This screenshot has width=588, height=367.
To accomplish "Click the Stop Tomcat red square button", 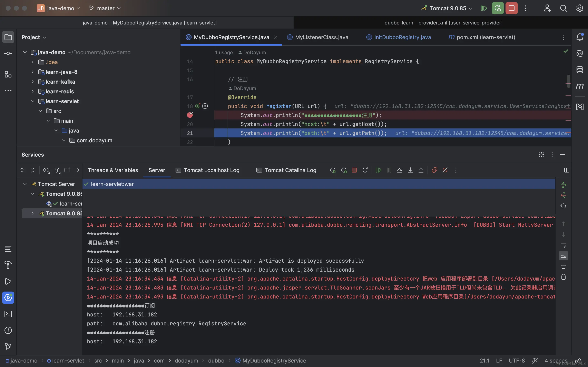I will tap(511, 8).
